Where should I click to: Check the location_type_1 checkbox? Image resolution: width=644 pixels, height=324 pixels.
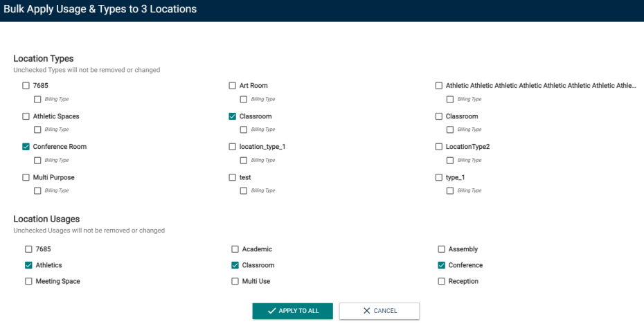233,147
